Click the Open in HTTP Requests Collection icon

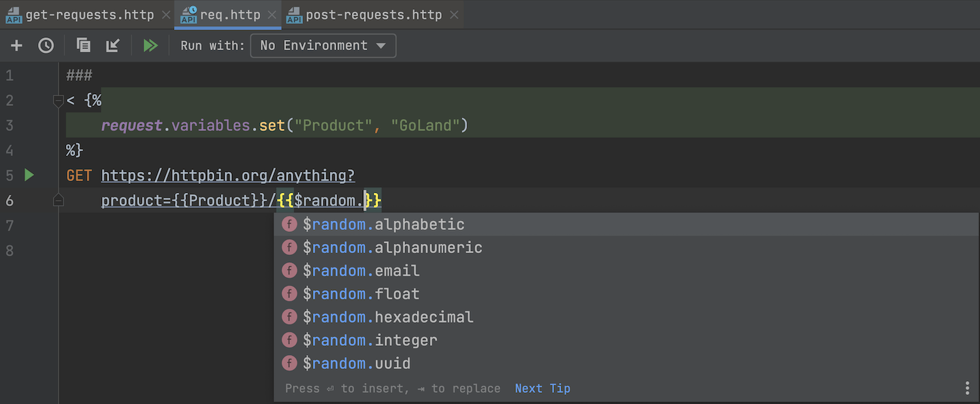tap(83, 46)
